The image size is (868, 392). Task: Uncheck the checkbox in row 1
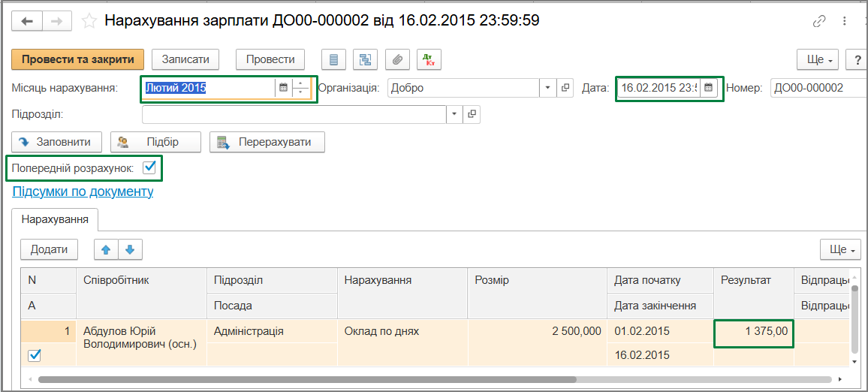tap(35, 357)
